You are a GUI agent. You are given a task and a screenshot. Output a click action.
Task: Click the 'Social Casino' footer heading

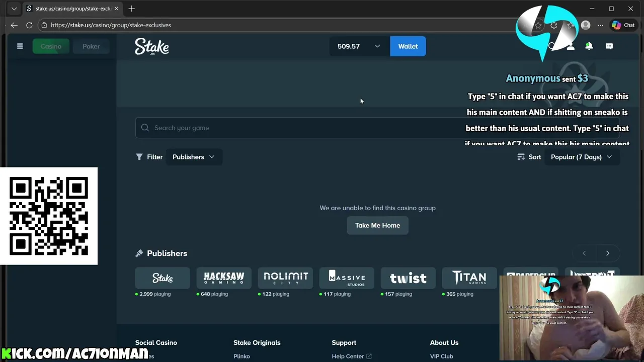(x=156, y=343)
